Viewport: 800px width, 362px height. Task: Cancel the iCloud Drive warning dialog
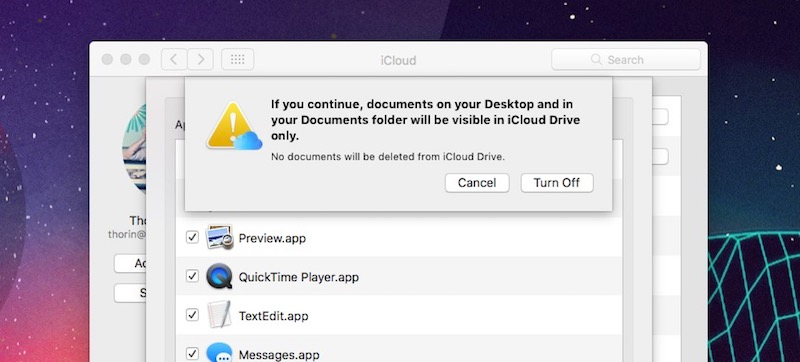click(x=477, y=183)
